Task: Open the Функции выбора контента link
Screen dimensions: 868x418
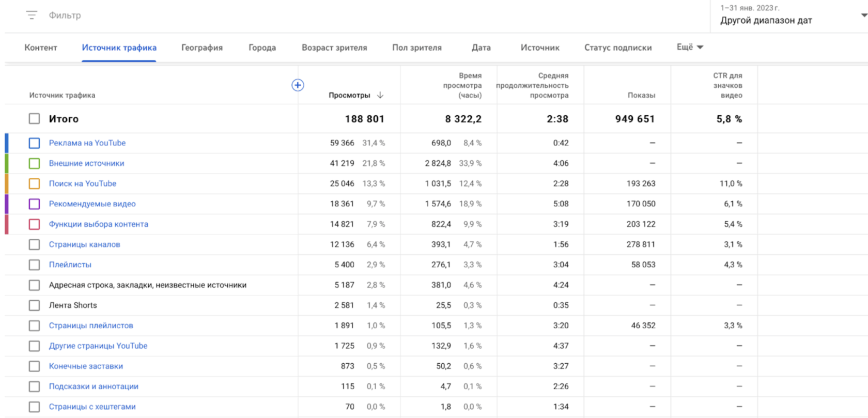Action: (x=99, y=224)
